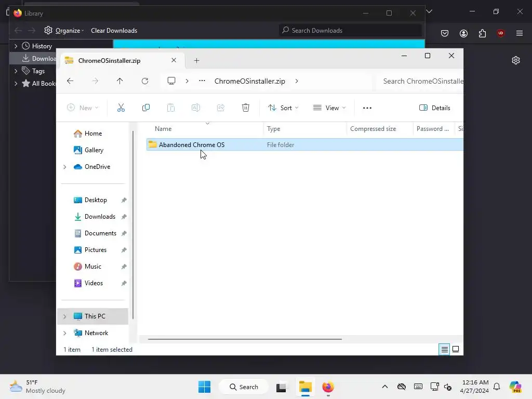Click chevron after ChromeOSinstaller.zip in address bar

[297, 81]
